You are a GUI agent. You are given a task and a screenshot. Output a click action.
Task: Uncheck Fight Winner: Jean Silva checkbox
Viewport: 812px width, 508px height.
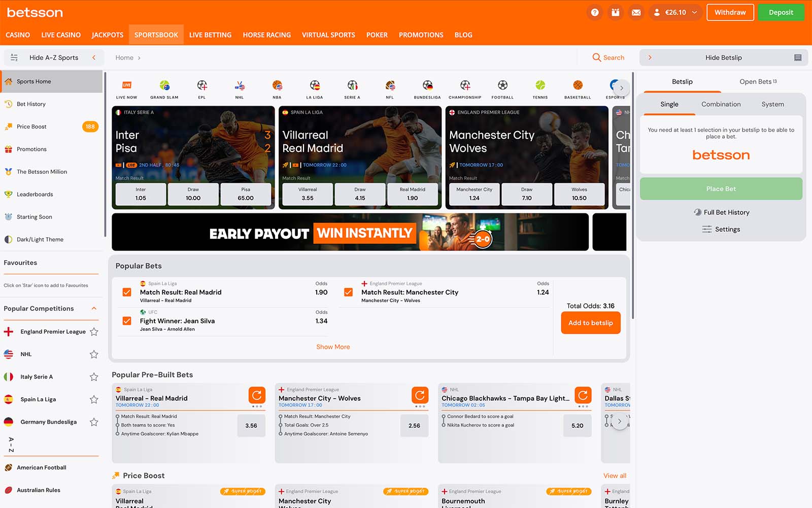pos(127,321)
